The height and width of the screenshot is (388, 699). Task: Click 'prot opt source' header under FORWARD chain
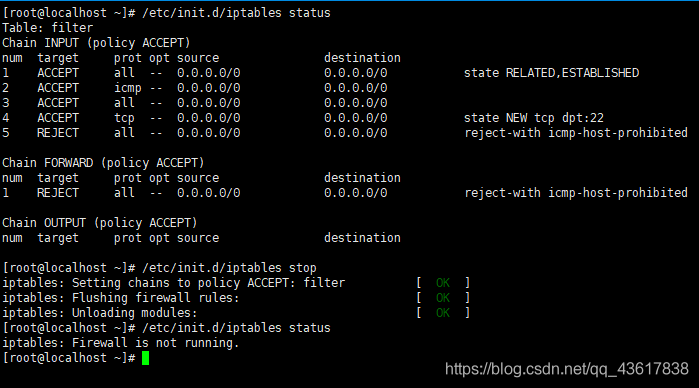166,178
